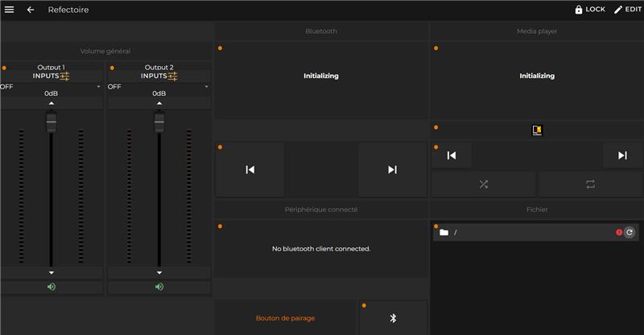This screenshot has width=644, height=335.
Task: Click the root folder icon in Fichier
Action: pos(444,233)
